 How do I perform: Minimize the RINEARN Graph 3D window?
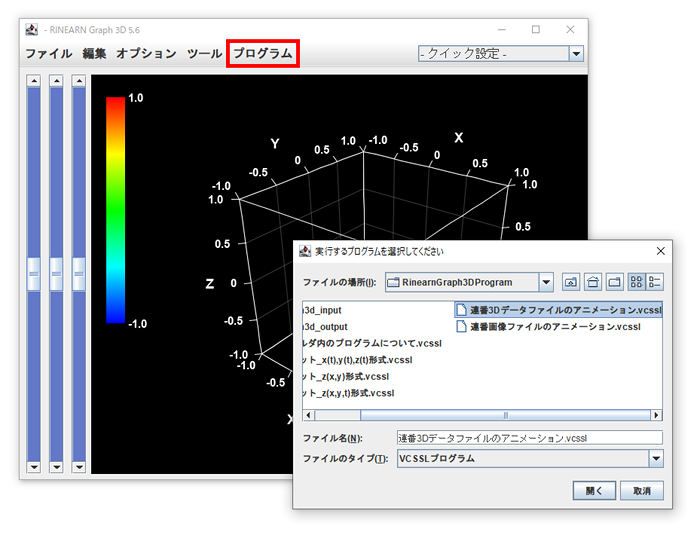point(502,29)
